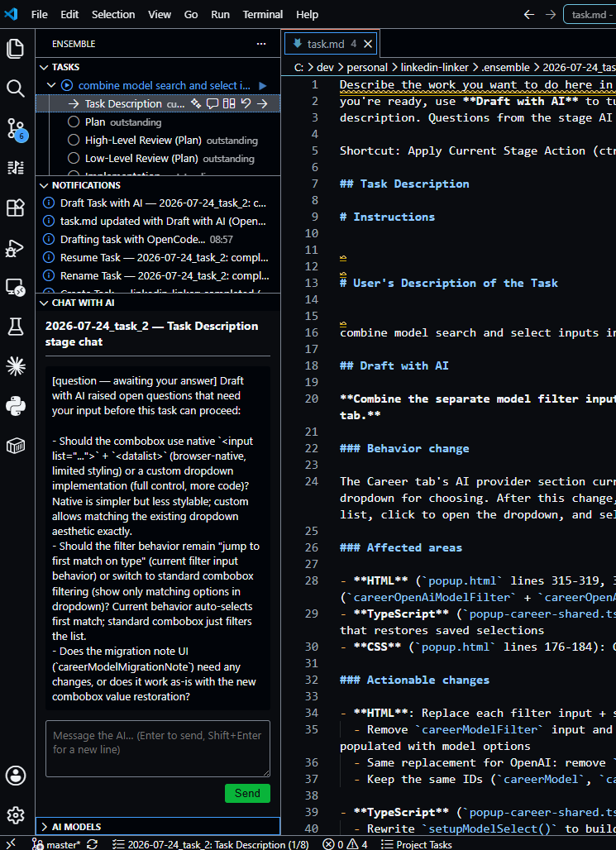
Task: Click the VS Code logo icon
Action: point(11,14)
